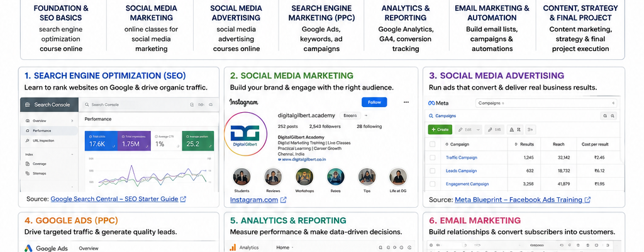The height and width of the screenshot is (252, 644).
Task: Open the Leads Campaign link
Action: tap(461, 171)
